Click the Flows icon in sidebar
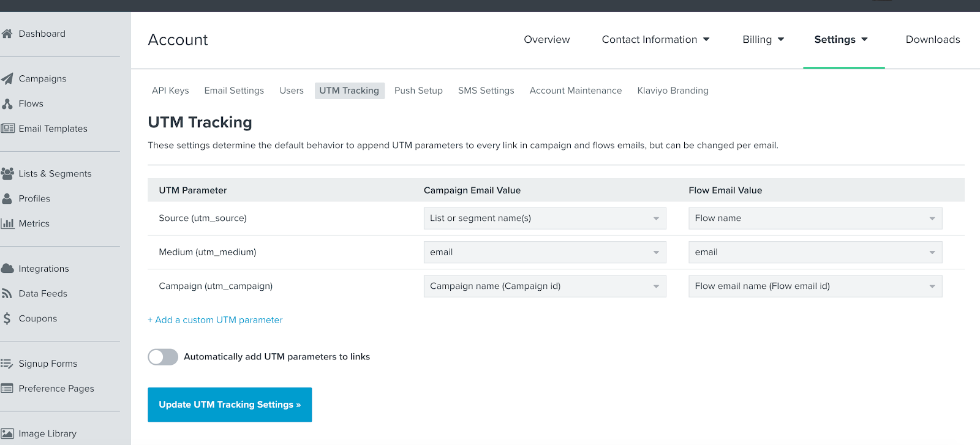The image size is (980, 445). pos(7,104)
